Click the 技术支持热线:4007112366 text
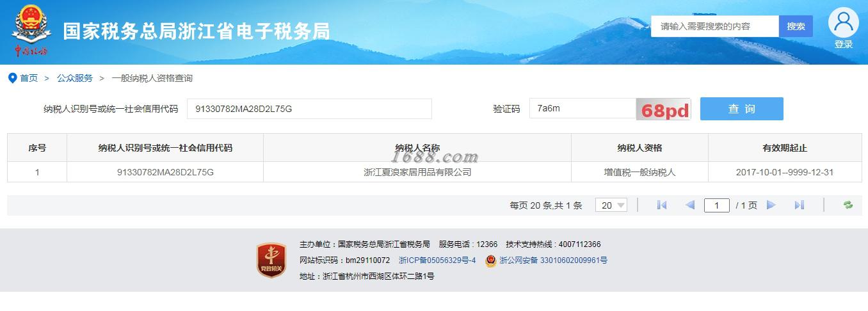The height and width of the screenshot is (311, 868). click(x=553, y=244)
